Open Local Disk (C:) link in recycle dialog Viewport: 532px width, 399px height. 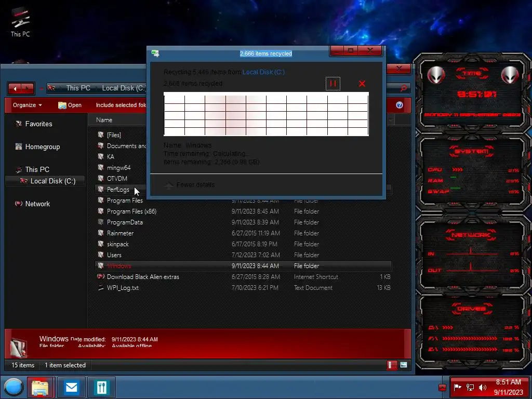pyautogui.click(x=263, y=72)
